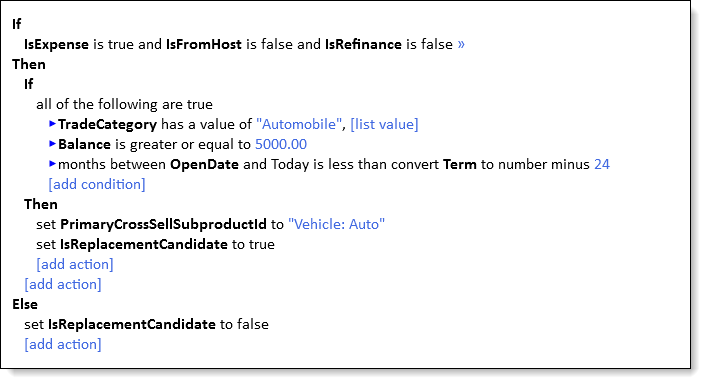Click the arrow beside months between condition
This screenshot has height=384, width=706.
[x=52, y=164]
